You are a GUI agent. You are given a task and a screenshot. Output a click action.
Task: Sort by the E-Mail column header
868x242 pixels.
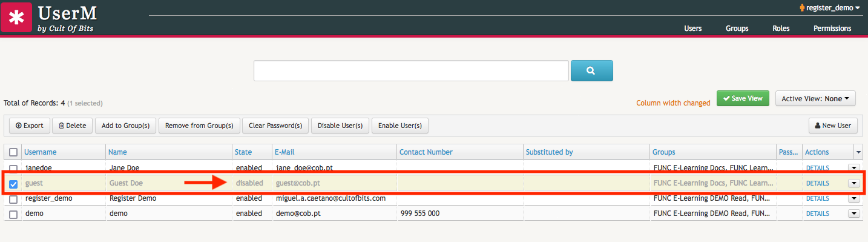284,152
